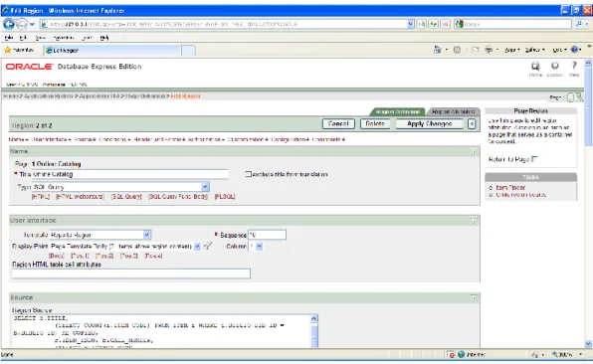The height and width of the screenshot is (364, 593).
Task: Click the [SQL Query] type shortcut link
Action: (126, 197)
